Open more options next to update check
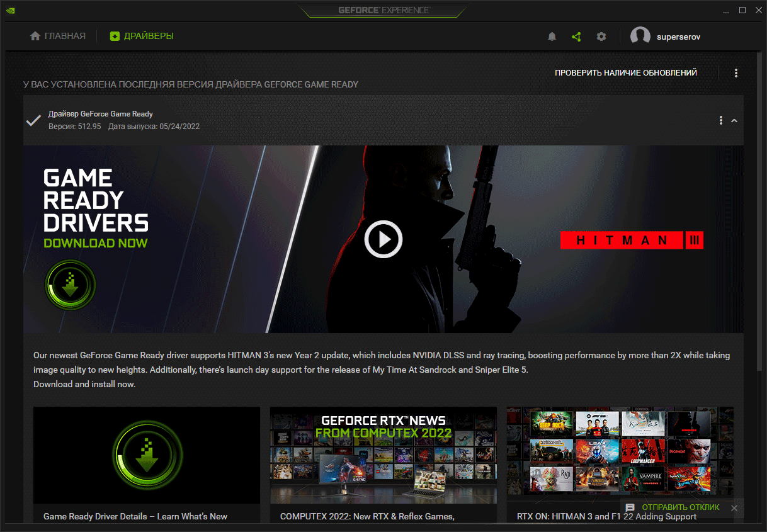 click(736, 73)
